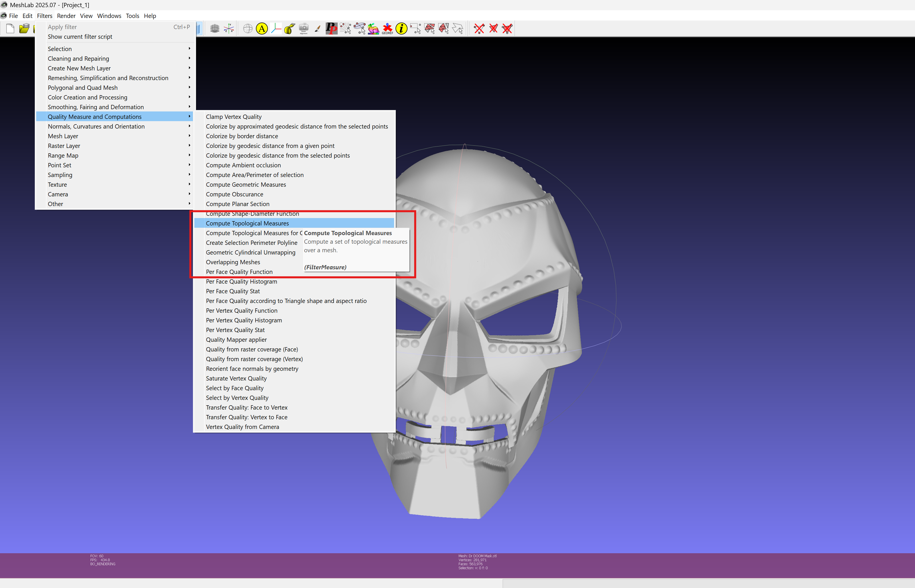This screenshot has height=588, width=915.
Task: Choose Compute Topological Measures filter
Action: pyautogui.click(x=294, y=223)
